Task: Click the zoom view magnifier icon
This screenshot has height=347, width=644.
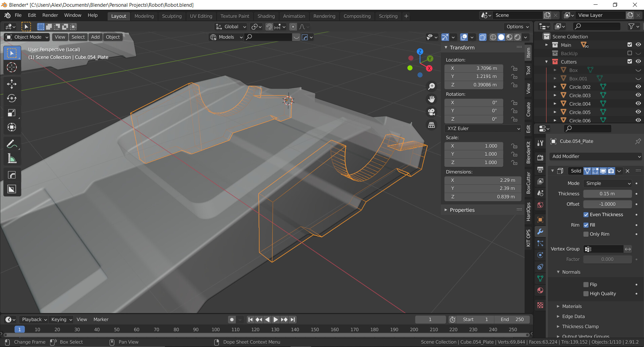Action: pos(431,86)
